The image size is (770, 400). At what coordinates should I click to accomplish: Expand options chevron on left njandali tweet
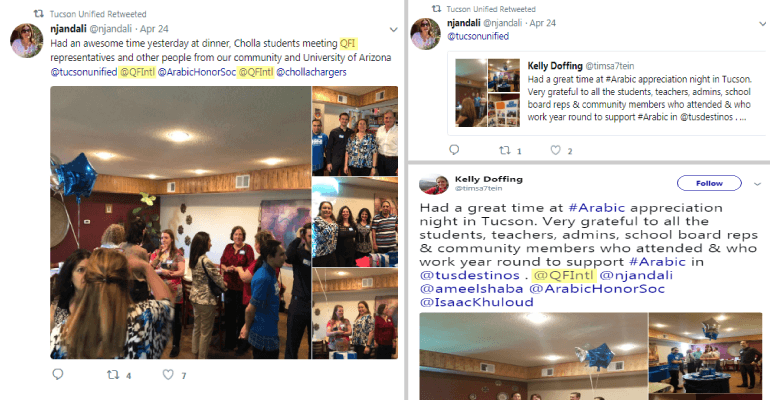(x=393, y=29)
